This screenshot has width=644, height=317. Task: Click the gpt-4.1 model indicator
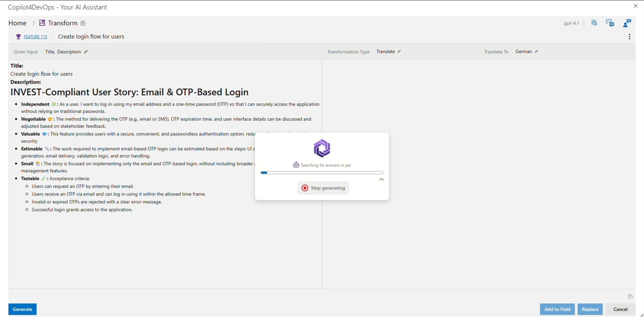click(572, 23)
